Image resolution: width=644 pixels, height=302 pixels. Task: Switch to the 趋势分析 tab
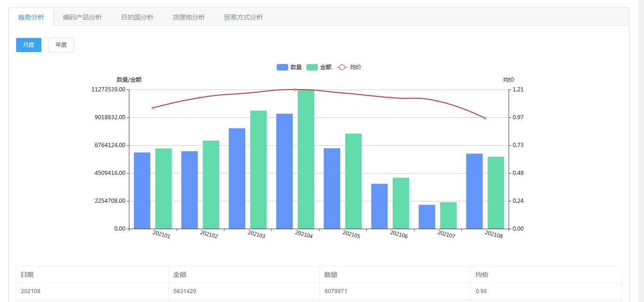(31, 17)
